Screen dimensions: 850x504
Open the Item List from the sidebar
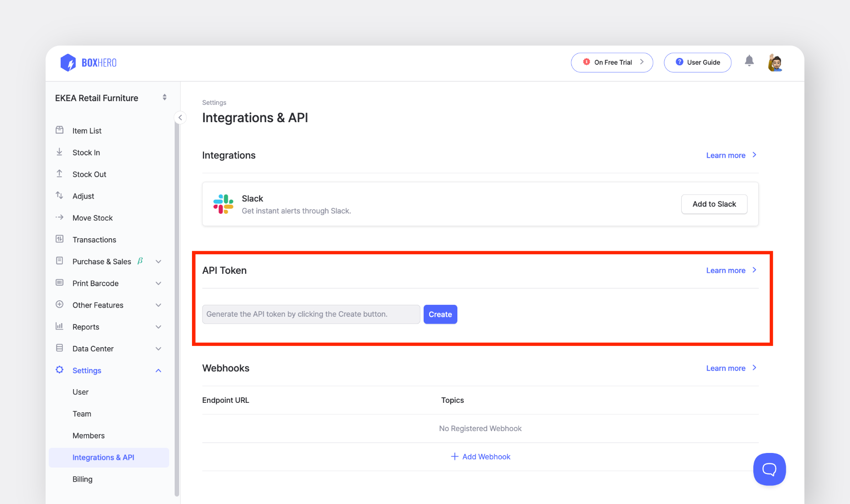pos(87,130)
